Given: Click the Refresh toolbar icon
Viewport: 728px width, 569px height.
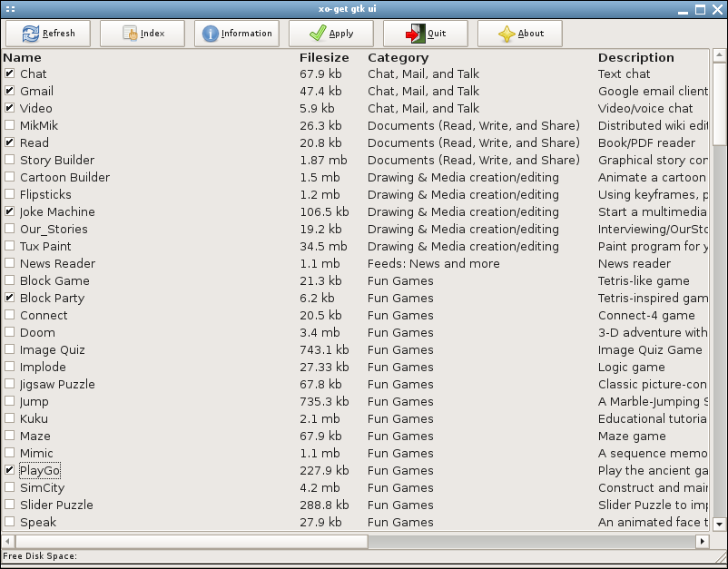Looking at the screenshot, I should pos(31,34).
